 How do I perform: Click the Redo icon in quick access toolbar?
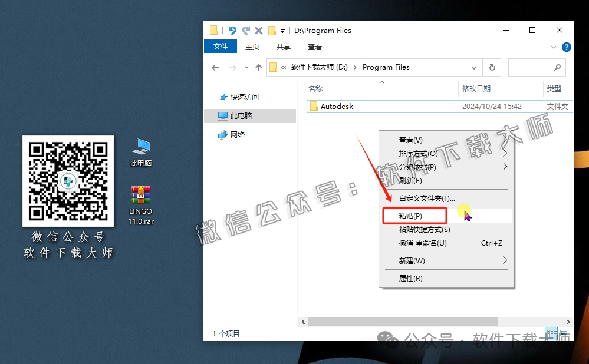click(x=246, y=30)
